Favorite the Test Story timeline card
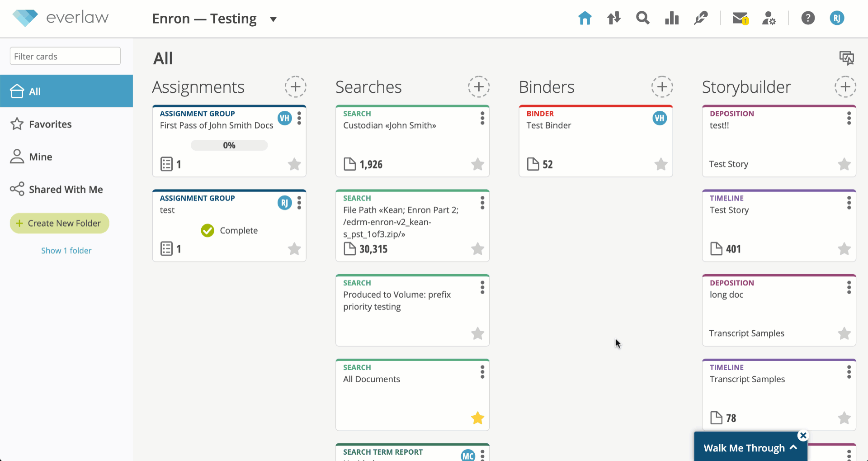The width and height of the screenshot is (868, 461). (x=844, y=248)
